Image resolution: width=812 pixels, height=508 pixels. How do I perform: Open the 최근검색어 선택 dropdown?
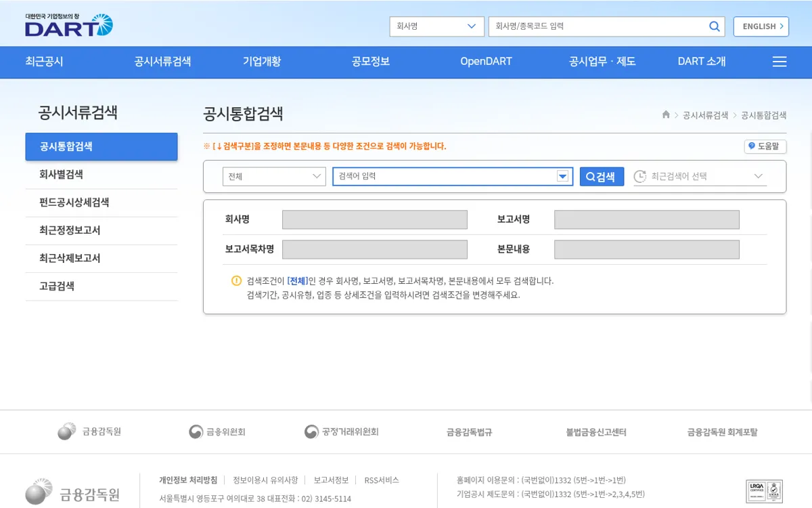tap(700, 176)
